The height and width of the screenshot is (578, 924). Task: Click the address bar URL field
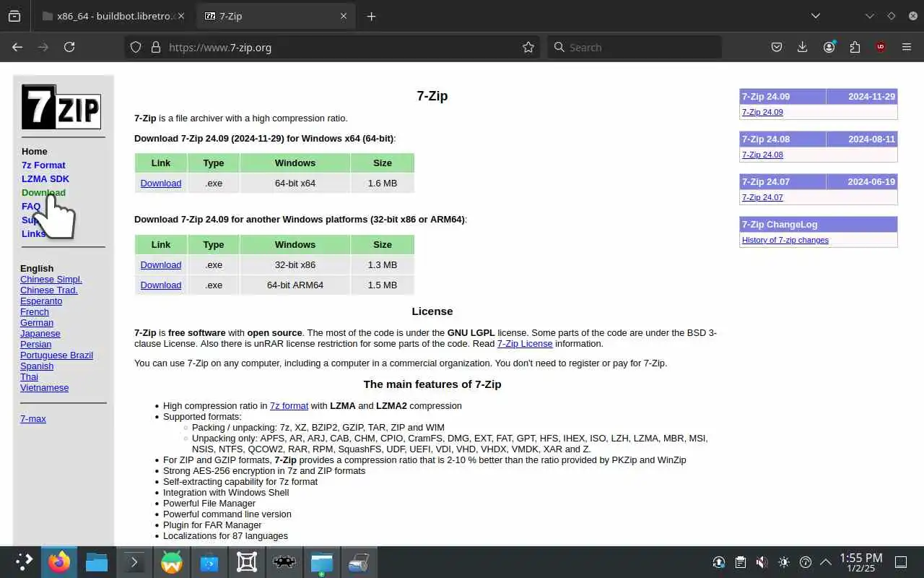point(332,47)
